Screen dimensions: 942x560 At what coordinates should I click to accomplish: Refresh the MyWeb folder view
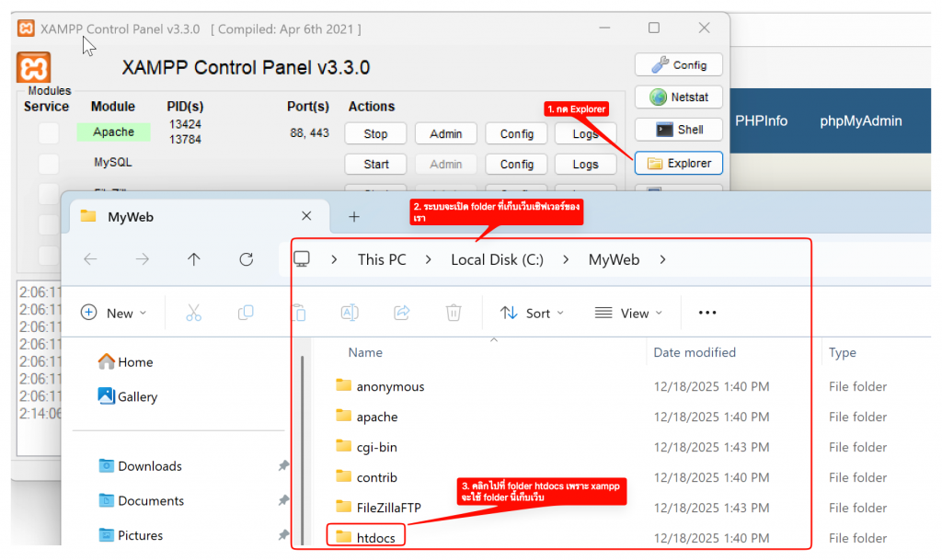click(x=246, y=259)
